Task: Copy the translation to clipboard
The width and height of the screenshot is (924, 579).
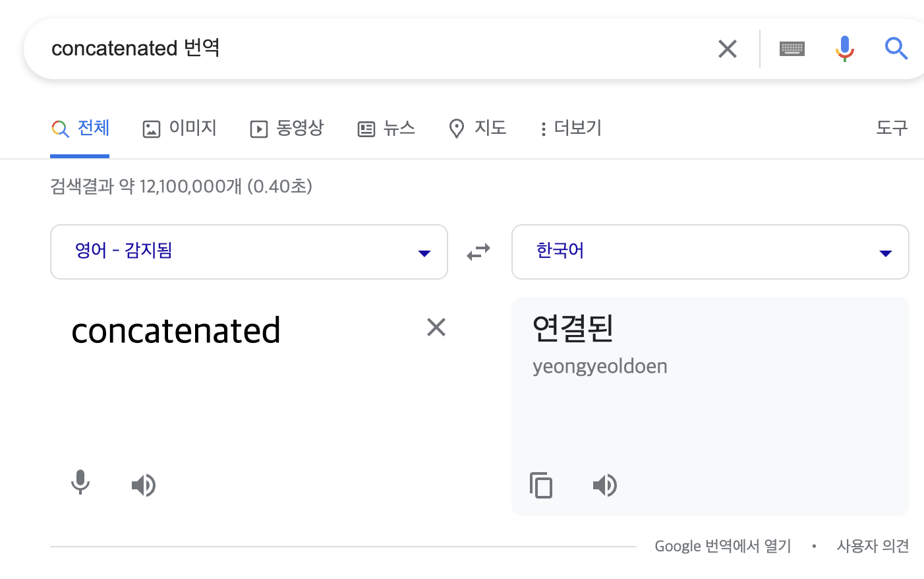Action: (541, 485)
